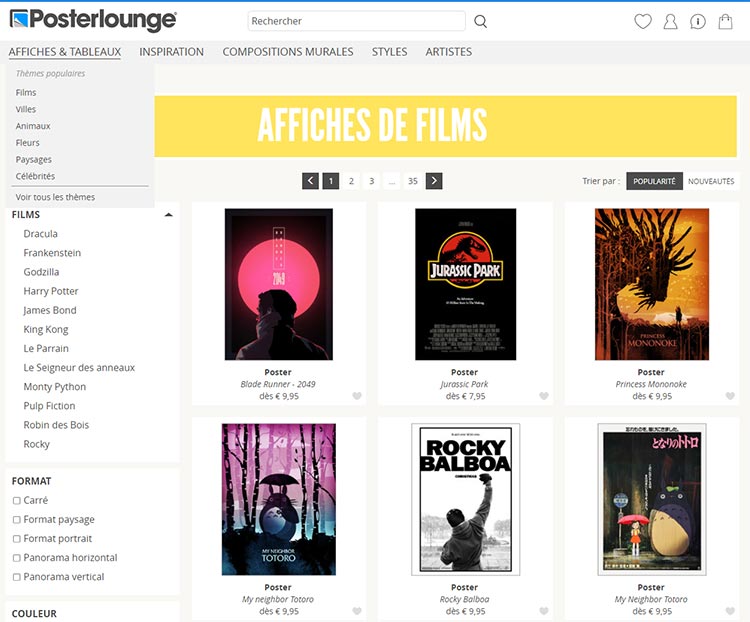Image resolution: width=750 pixels, height=622 pixels.
Task: Open Le Seigneur des anneaux category
Action: (79, 367)
